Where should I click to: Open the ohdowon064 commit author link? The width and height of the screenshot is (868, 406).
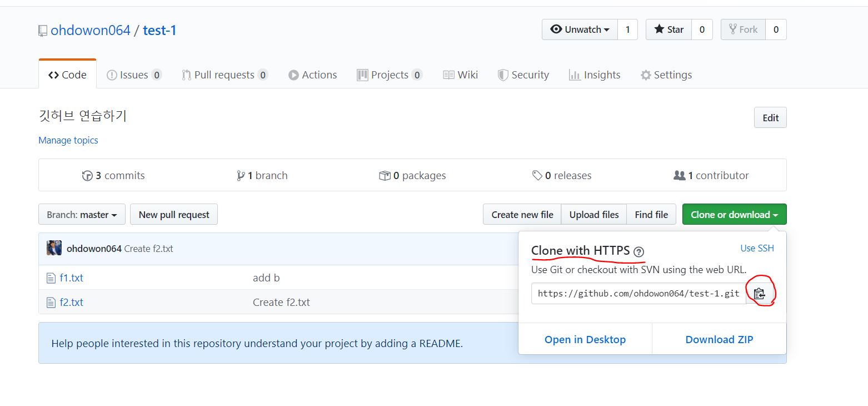(94, 249)
